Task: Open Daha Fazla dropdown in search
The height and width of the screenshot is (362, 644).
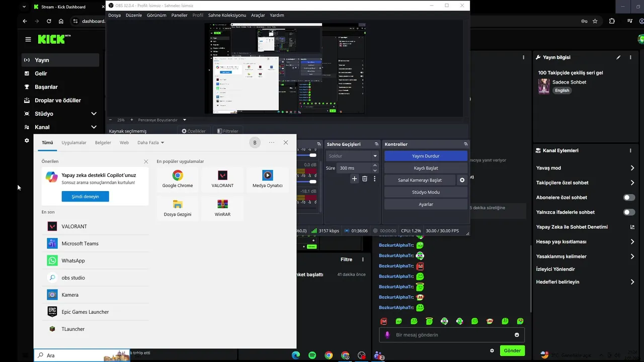Action: pos(150,143)
